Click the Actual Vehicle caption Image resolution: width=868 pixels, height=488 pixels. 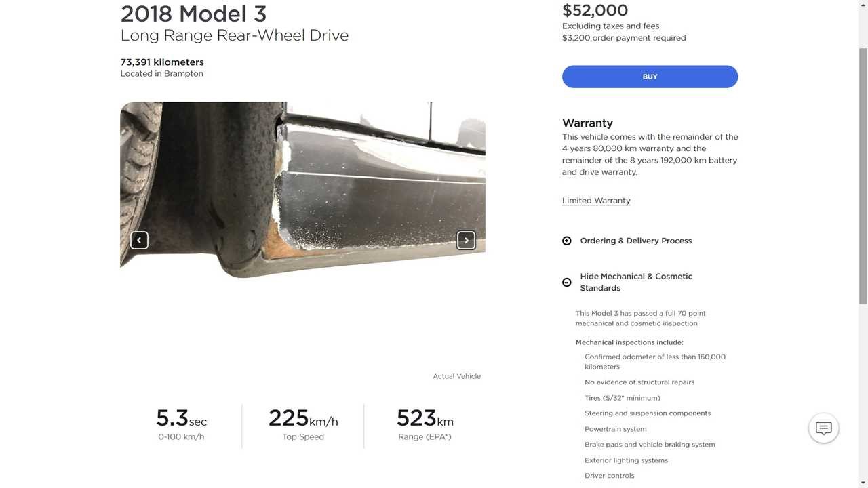[x=456, y=376]
